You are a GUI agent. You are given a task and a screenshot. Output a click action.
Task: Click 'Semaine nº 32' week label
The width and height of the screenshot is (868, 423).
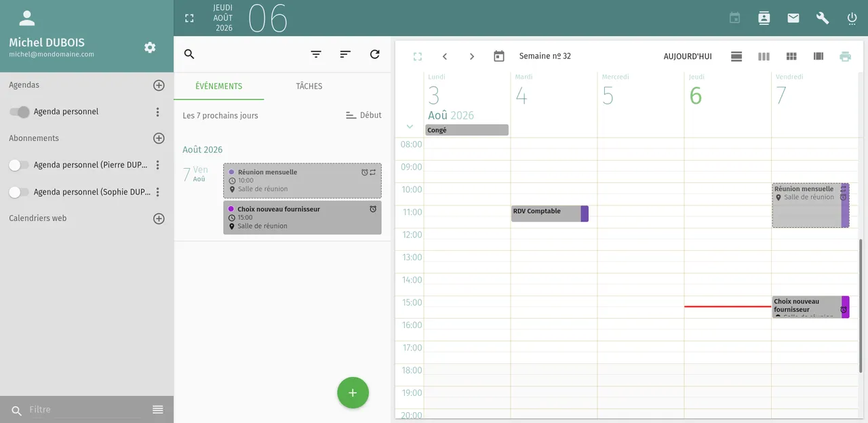545,56
